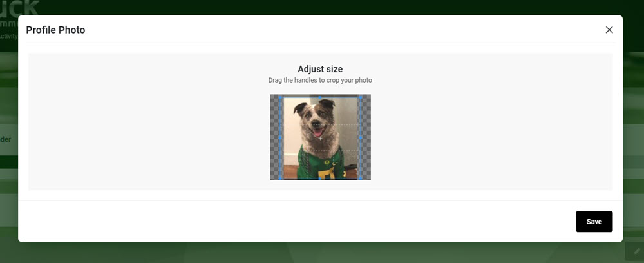
Task: Click the dog's face in the photo
Action: pyautogui.click(x=316, y=121)
